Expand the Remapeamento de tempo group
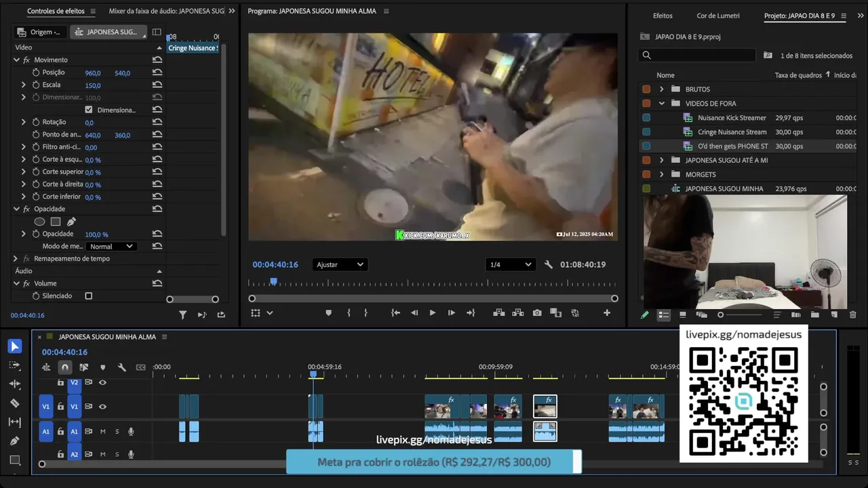868x488 pixels. (16, 258)
